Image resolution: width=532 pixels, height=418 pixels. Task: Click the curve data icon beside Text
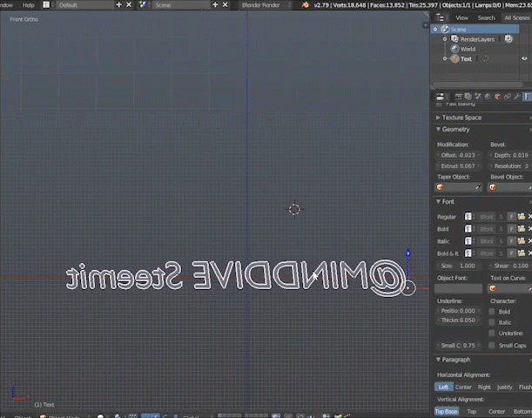click(x=486, y=58)
